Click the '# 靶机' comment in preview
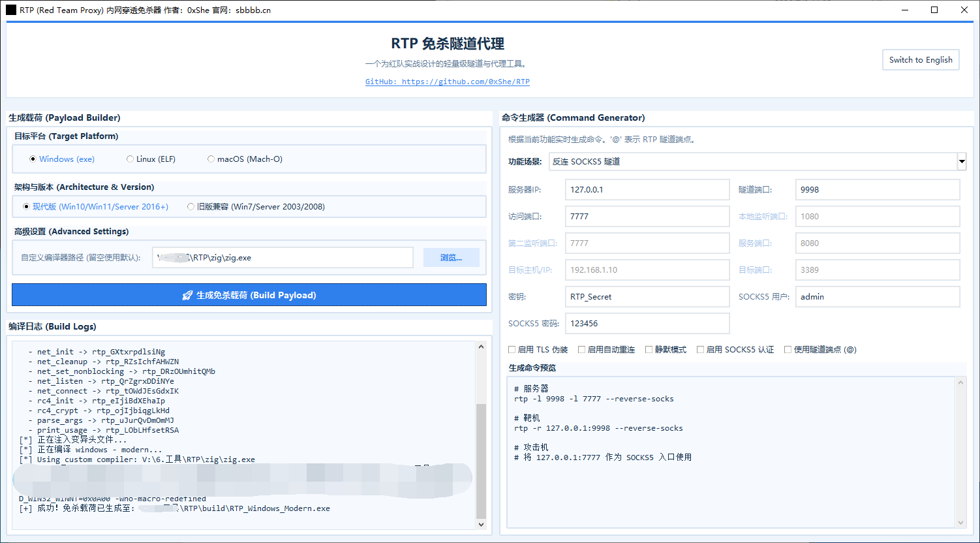 pyautogui.click(x=527, y=418)
